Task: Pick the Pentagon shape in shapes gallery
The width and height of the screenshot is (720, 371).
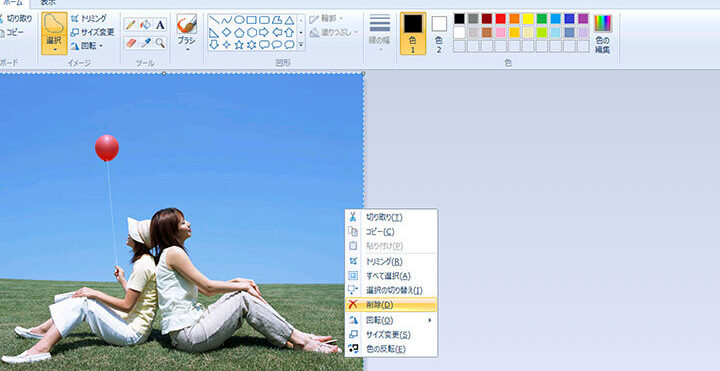Action: tap(239, 33)
